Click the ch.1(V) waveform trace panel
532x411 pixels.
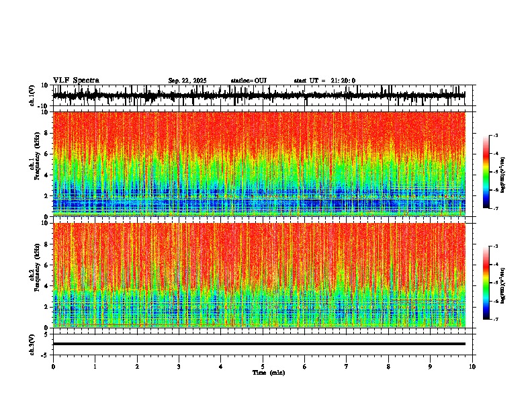262,95
